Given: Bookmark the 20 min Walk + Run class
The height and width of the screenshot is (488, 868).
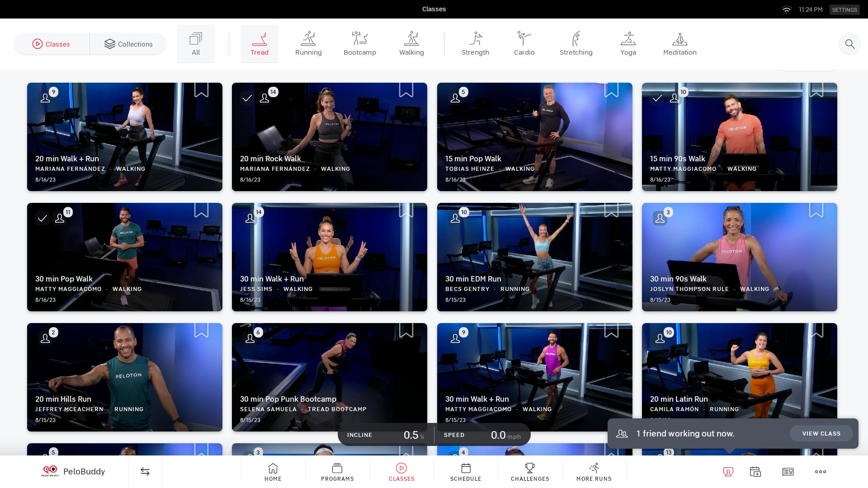Looking at the screenshot, I should pyautogui.click(x=201, y=90).
